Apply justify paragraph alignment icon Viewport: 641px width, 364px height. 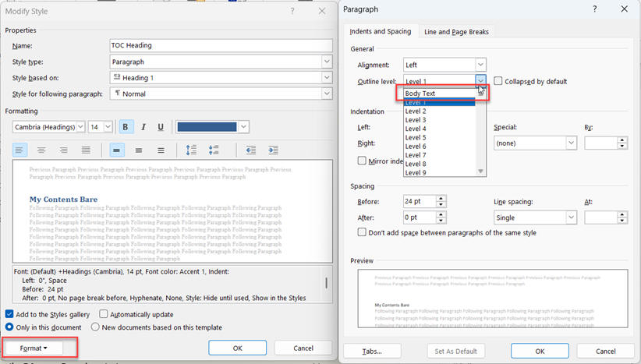pyautogui.click(x=86, y=150)
